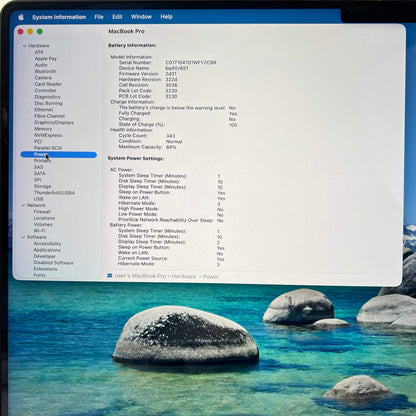This screenshot has height=416, width=416.
Task: Open the System Information app menu
Action: click(59, 17)
